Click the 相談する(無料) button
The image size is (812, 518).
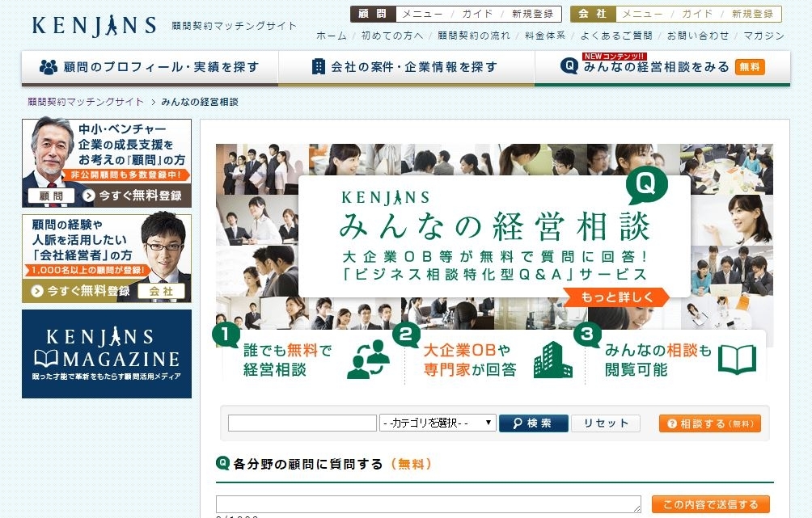click(x=710, y=423)
